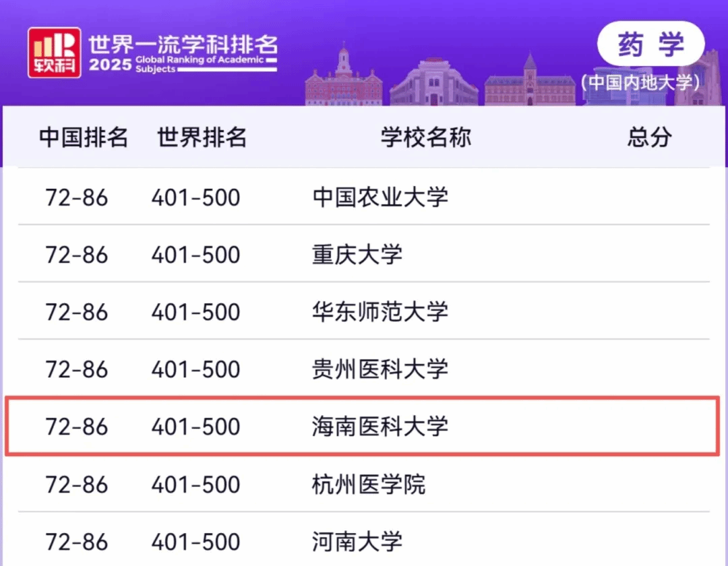Click the world rank 401-500 for 海南医科大学

click(195, 427)
